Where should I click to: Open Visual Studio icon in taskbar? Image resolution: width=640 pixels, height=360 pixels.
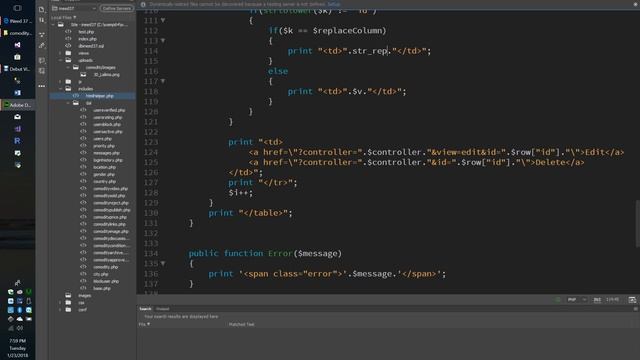pyautogui.click(x=17, y=45)
